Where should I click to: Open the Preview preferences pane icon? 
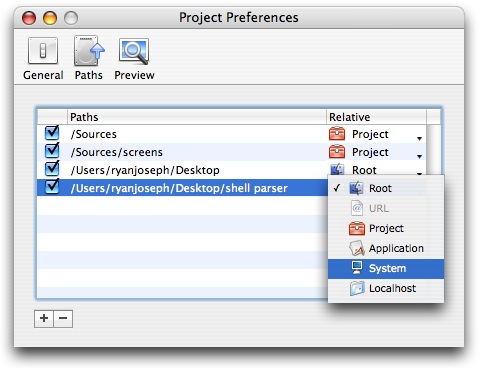coord(134,51)
